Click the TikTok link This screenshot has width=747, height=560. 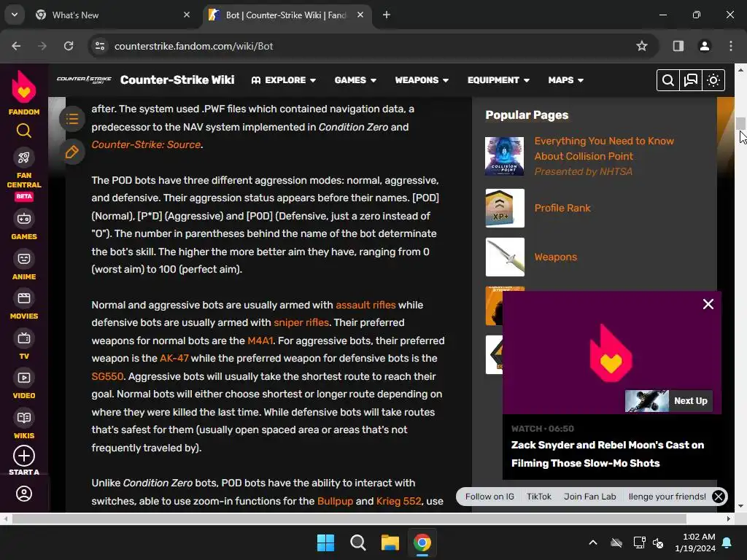[539, 496]
